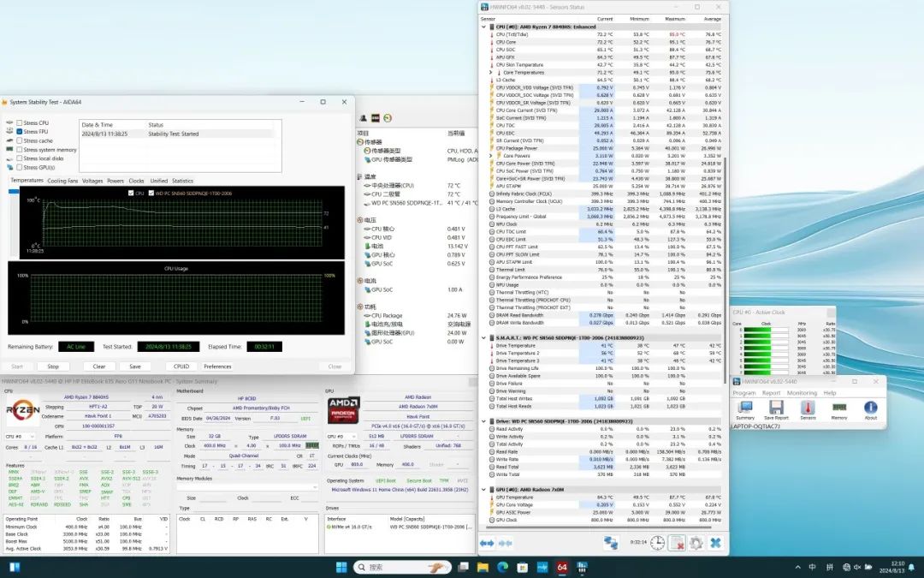
Task: Click the Save Report floppy icon
Action: (776, 408)
